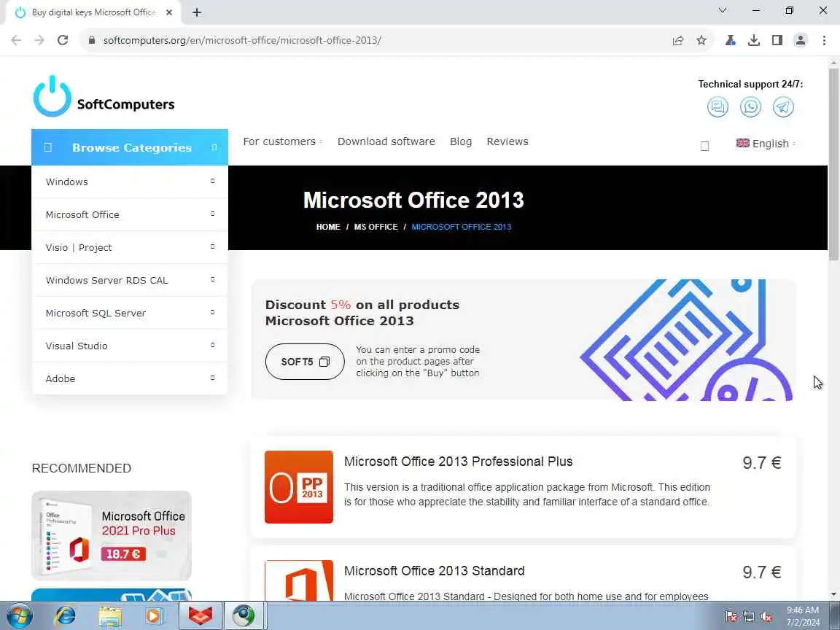Click MS OFFICE in the breadcrumb

376,227
